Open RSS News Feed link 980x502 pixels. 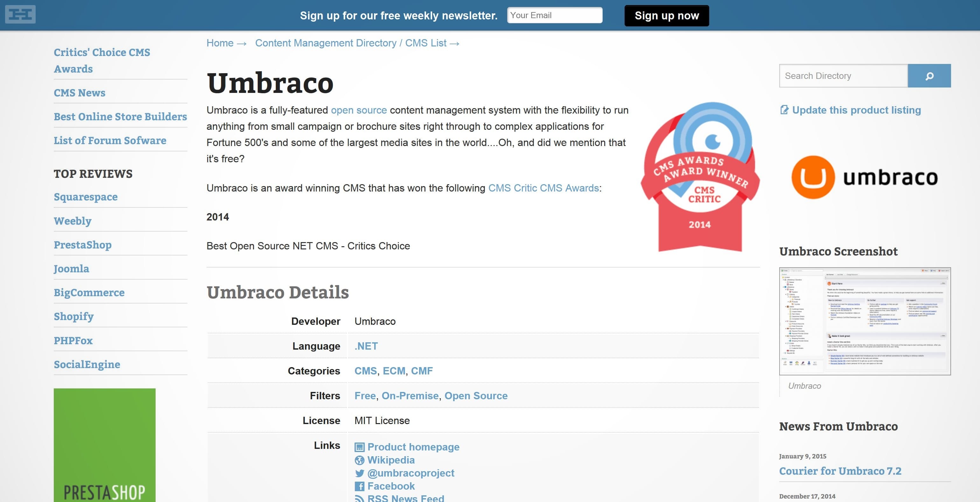tap(406, 498)
